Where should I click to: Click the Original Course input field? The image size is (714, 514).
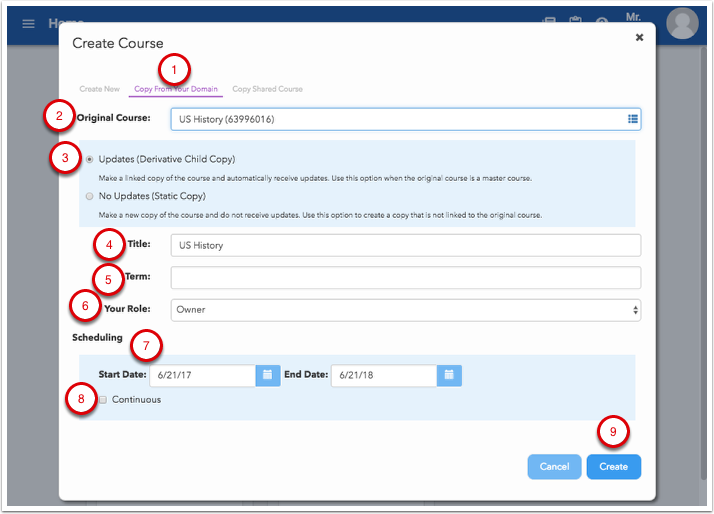(x=406, y=119)
